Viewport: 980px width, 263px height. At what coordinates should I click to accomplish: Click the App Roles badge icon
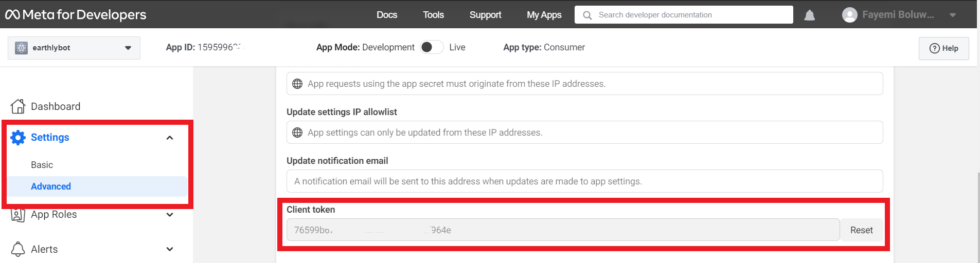click(18, 215)
